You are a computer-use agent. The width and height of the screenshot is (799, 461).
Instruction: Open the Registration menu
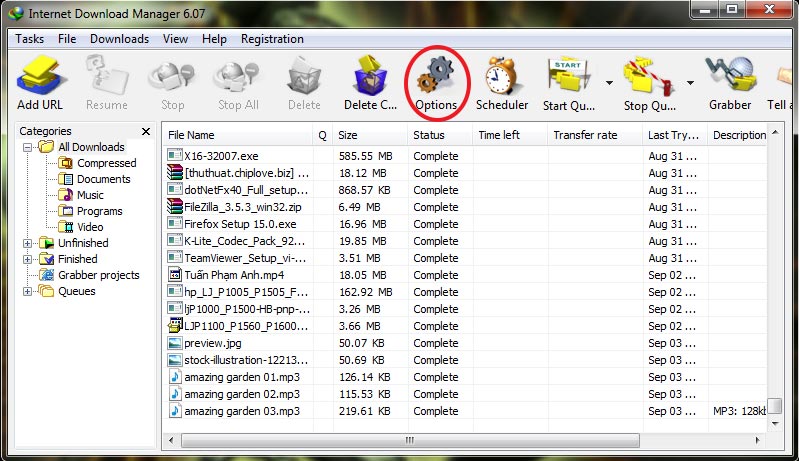click(x=272, y=39)
